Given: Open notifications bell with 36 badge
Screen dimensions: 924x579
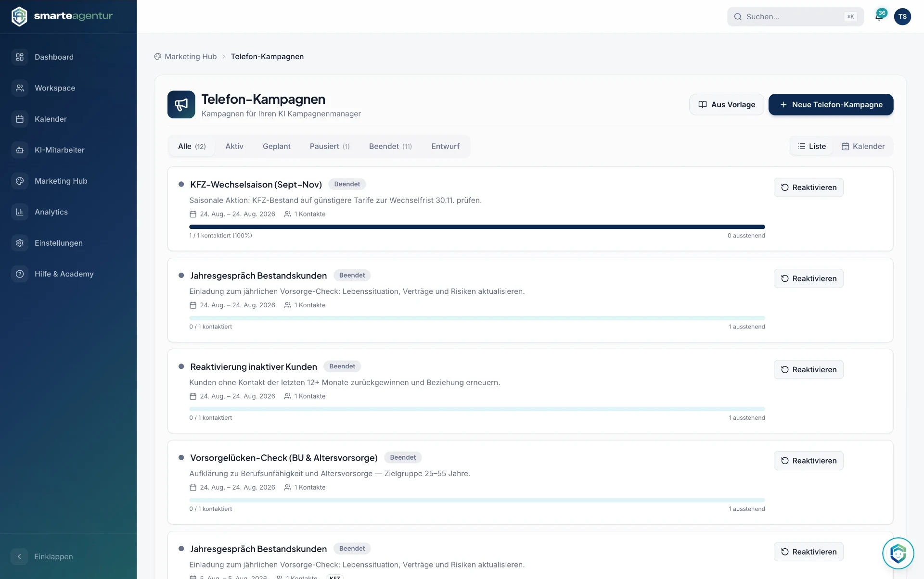Looking at the screenshot, I should tap(880, 16).
